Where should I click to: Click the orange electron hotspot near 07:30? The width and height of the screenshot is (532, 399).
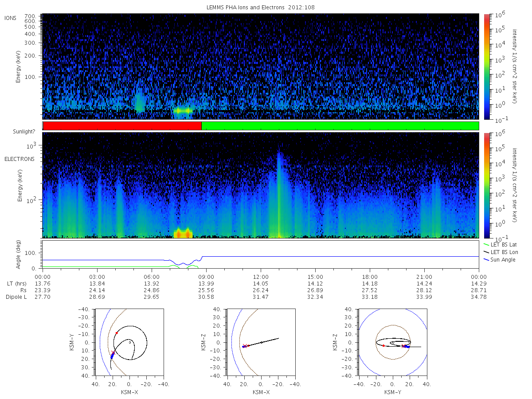point(183,233)
